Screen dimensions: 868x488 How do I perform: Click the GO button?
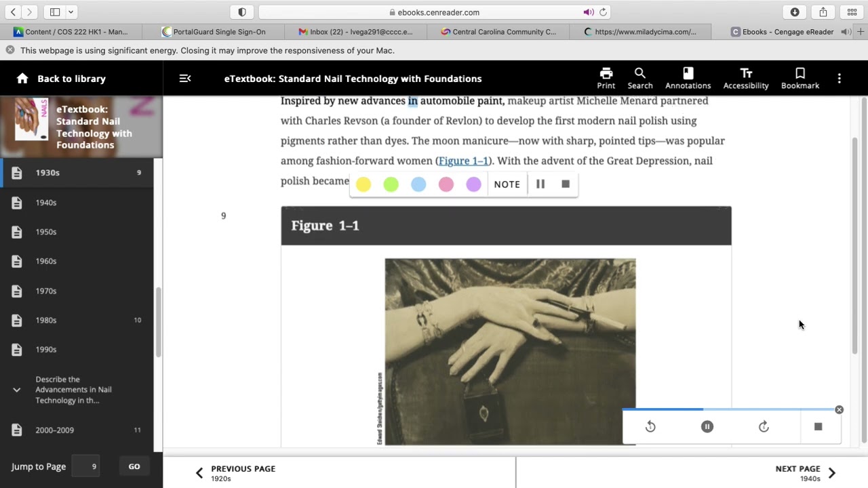point(134,466)
